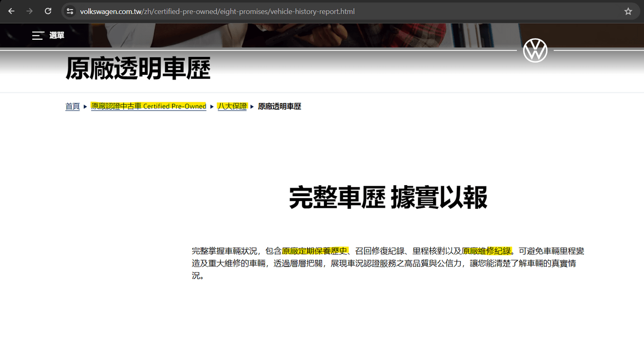The image size is (644, 338).
Task: Click the 完整車歷 據實以報 heading
Action: pyautogui.click(x=388, y=197)
